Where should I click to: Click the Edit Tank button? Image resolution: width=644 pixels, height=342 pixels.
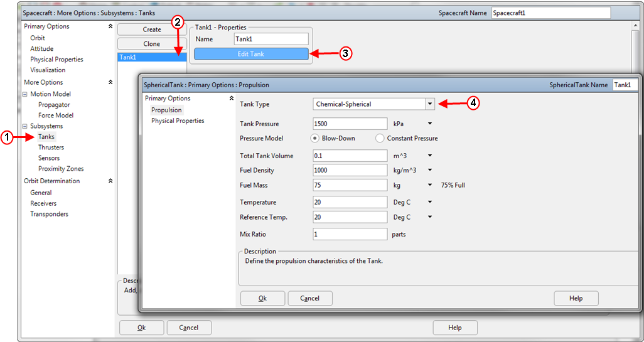coord(251,54)
